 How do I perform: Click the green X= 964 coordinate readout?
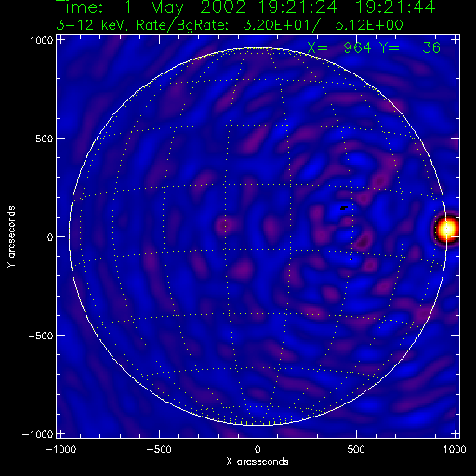coord(339,47)
